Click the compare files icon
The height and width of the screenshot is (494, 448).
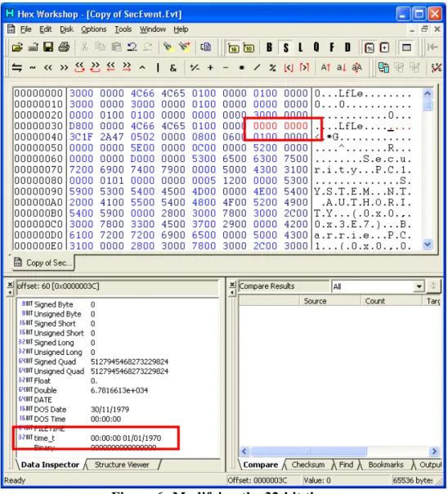click(383, 67)
